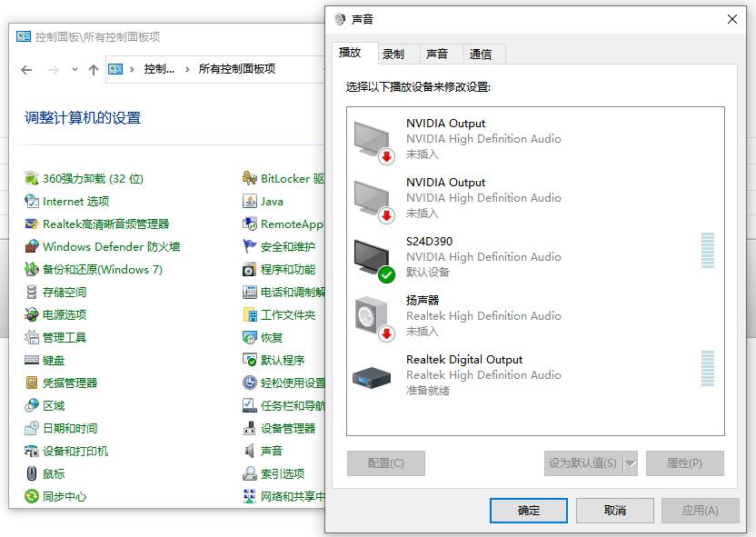
Task: Click 调整计算机的设置 heading
Action: click(83, 117)
